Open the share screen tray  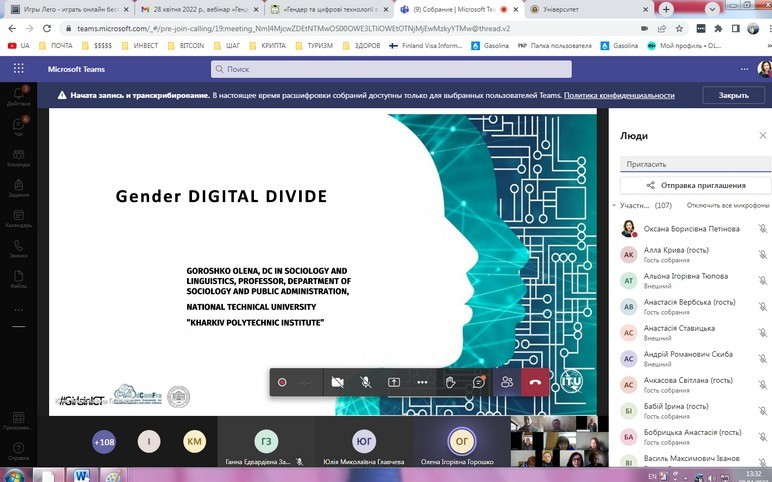[x=394, y=382]
